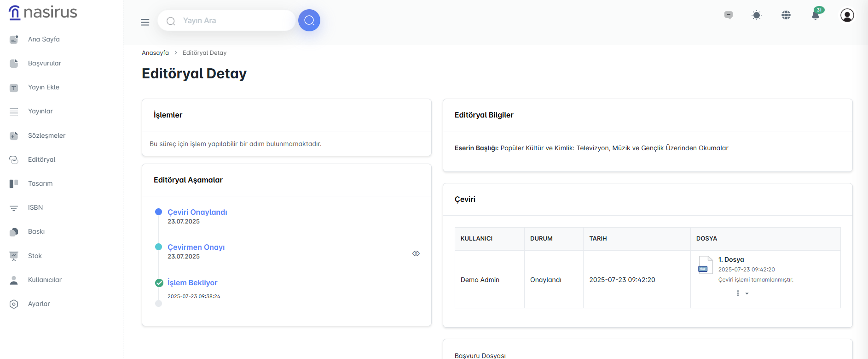Open the chat messages icon

(x=729, y=15)
